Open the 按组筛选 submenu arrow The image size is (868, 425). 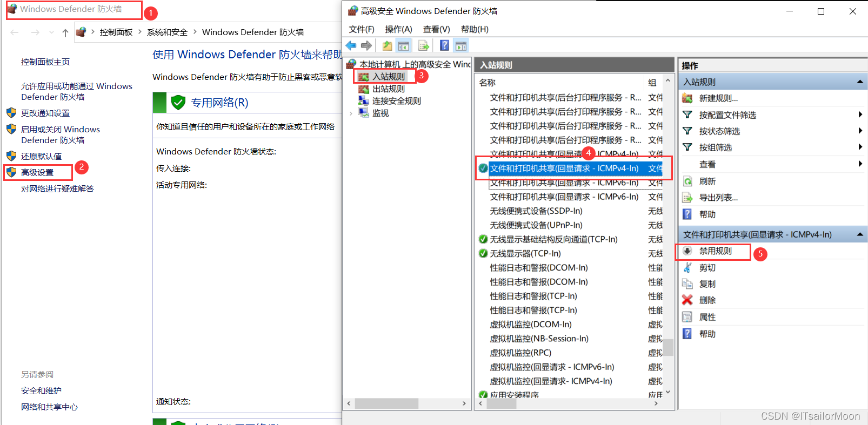[860, 147]
